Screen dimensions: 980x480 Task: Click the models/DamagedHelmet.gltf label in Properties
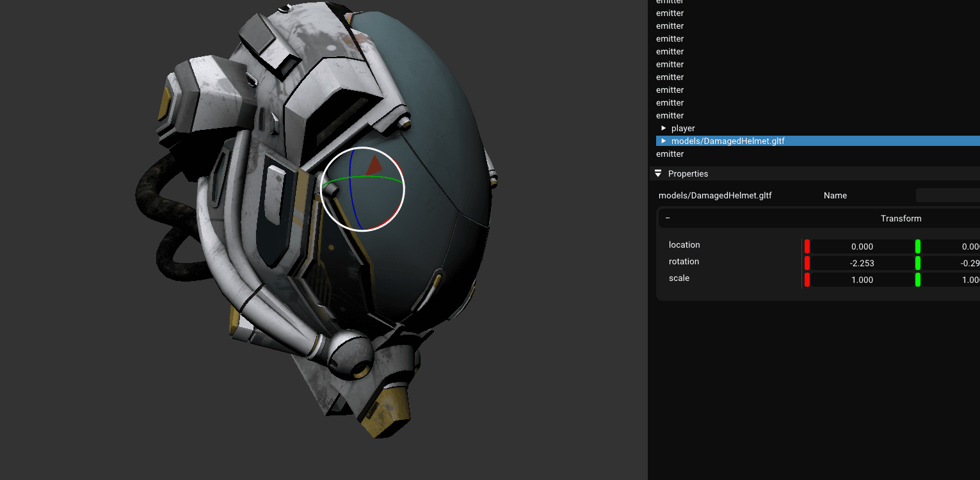click(x=715, y=196)
